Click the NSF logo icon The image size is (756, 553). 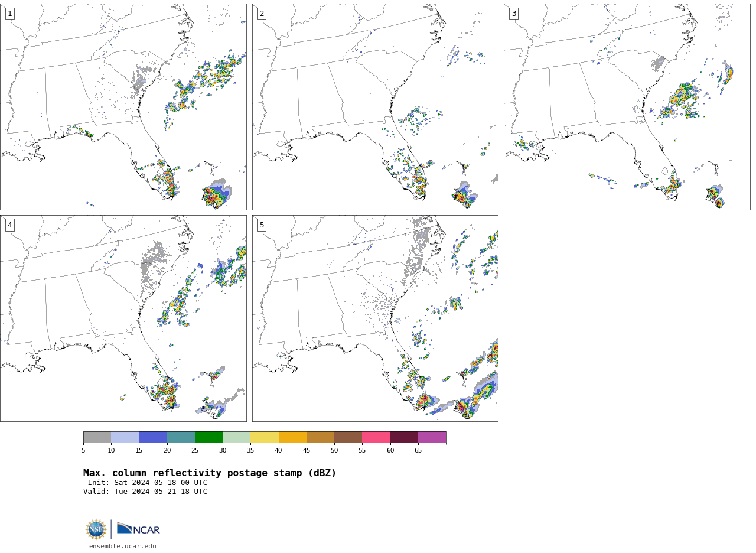click(x=96, y=529)
